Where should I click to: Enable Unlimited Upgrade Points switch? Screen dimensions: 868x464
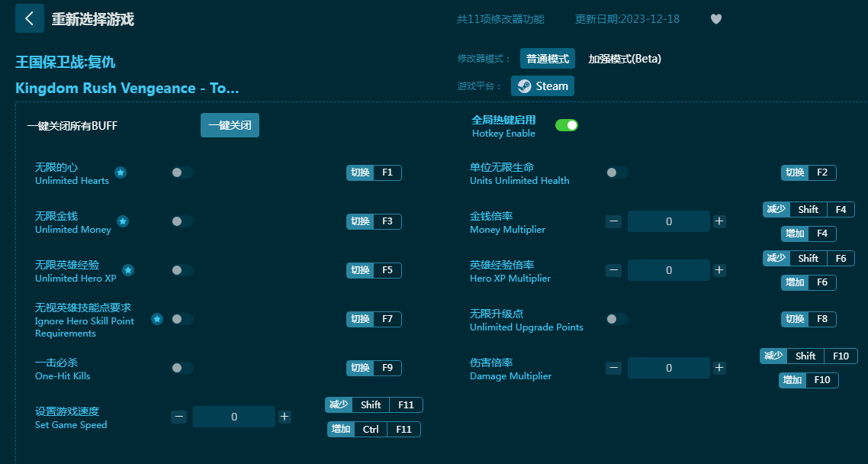click(x=617, y=319)
